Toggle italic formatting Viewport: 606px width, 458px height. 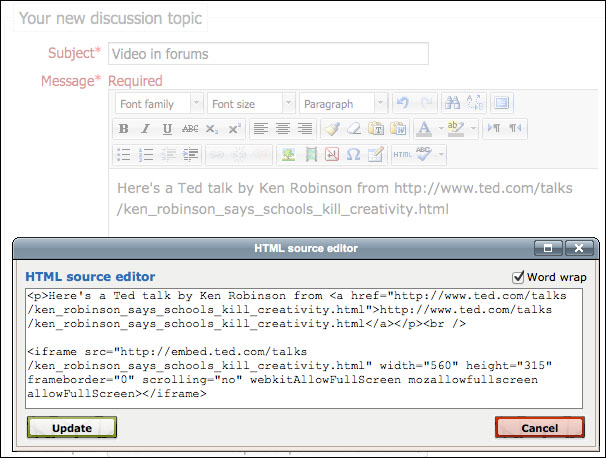[x=145, y=129]
